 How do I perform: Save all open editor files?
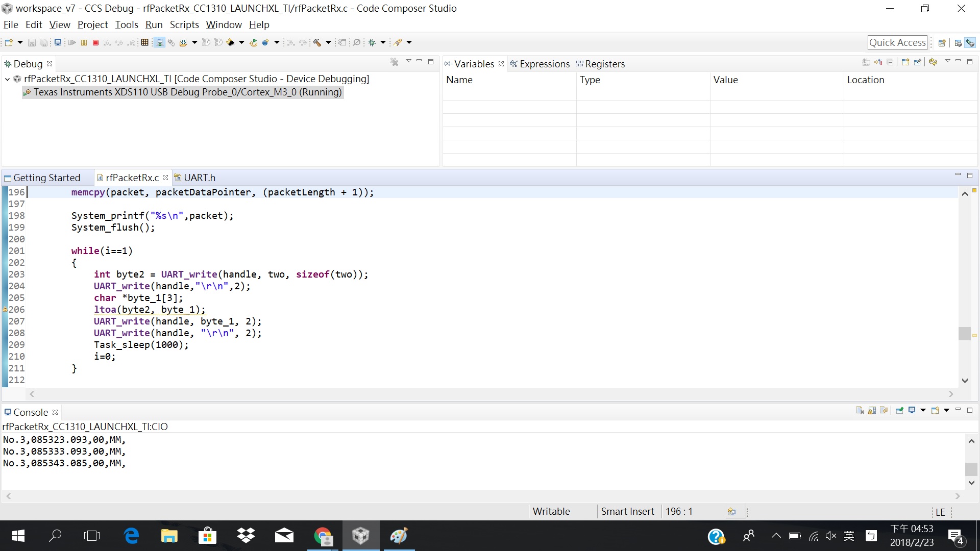(x=44, y=42)
